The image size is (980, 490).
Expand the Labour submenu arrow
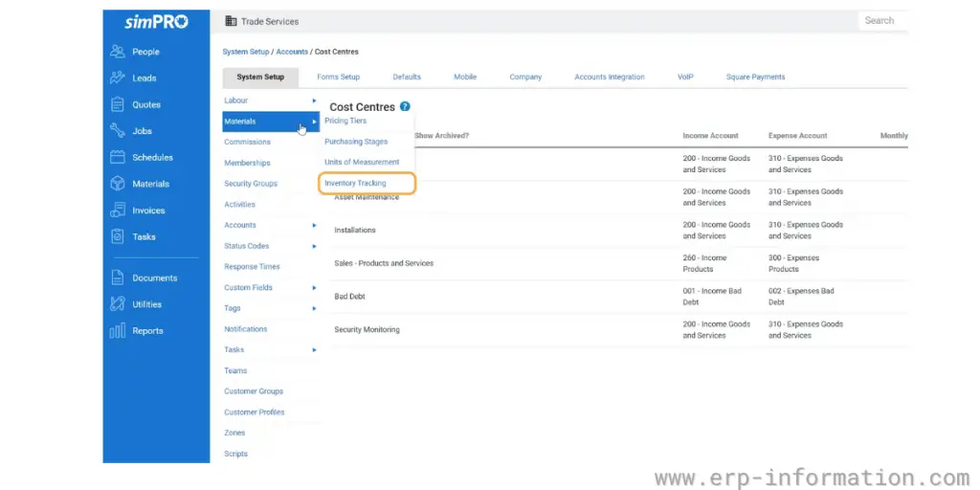(314, 100)
